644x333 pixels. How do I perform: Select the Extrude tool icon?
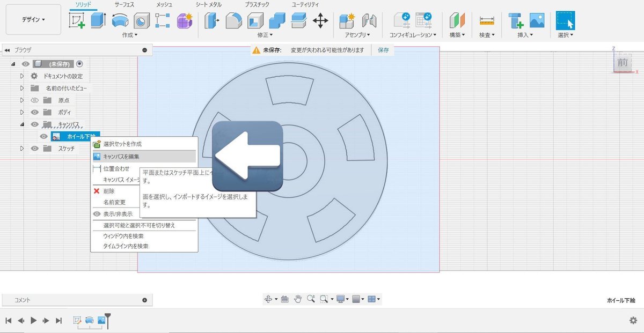tap(98, 21)
